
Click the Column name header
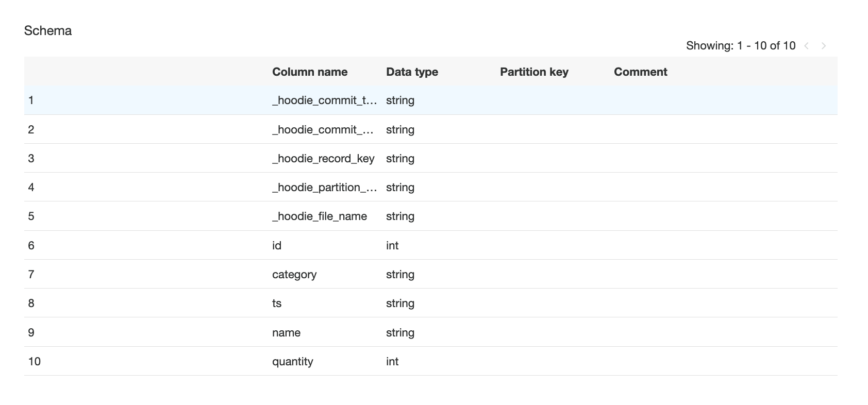[x=310, y=72]
